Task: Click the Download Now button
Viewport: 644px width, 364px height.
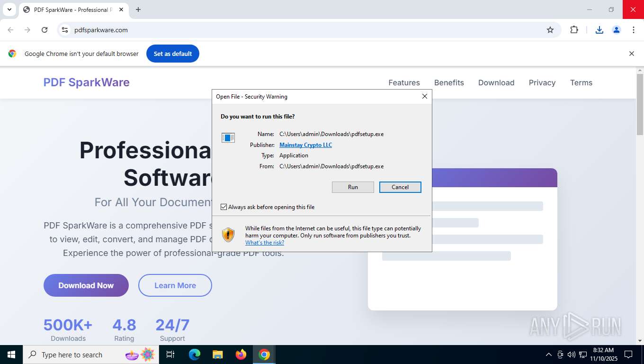Action: pos(86,285)
